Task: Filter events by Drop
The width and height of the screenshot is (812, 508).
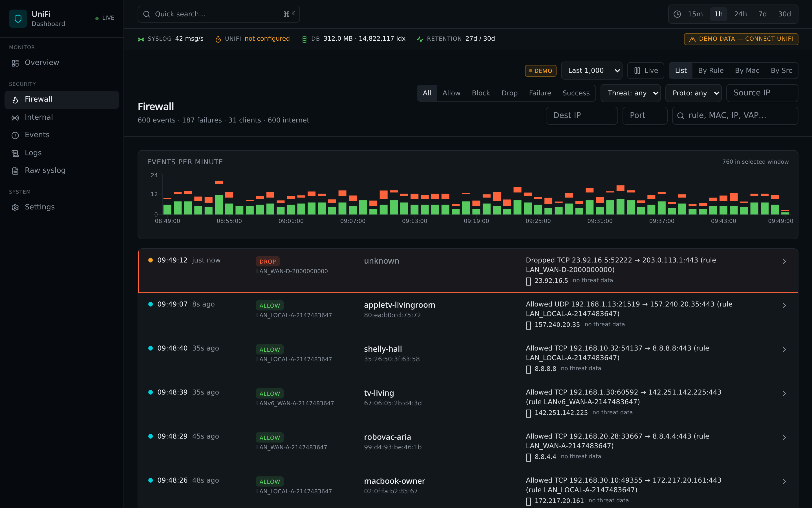Action: click(x=509, y=93)
